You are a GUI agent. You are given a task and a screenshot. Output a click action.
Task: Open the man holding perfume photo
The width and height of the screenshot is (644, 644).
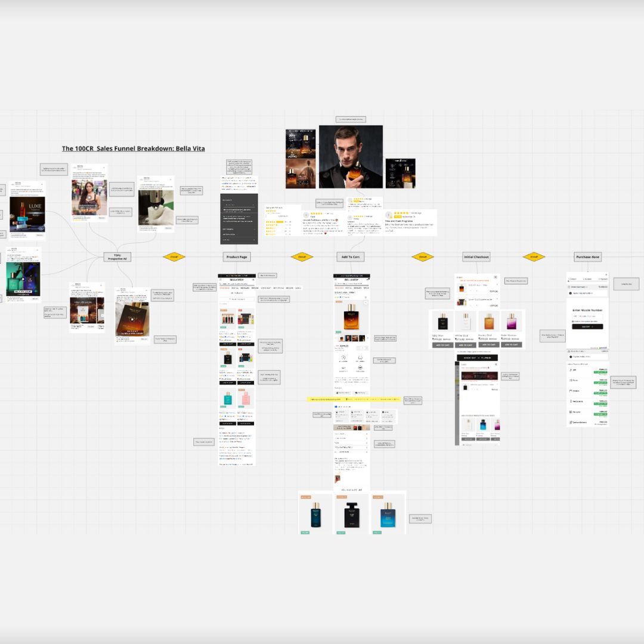(x=351, y=156)
